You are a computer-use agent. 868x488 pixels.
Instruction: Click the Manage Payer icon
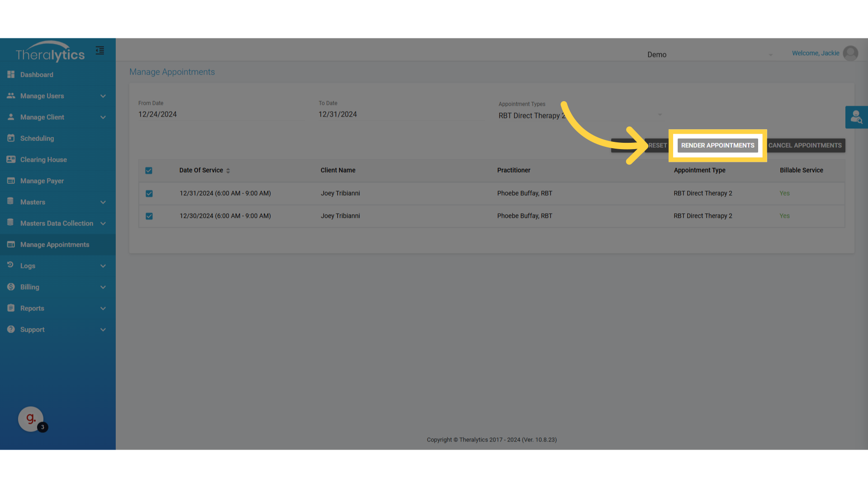coord(11,181)
